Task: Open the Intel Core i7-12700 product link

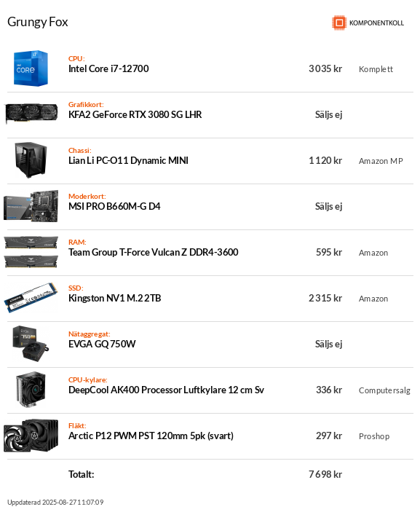Action: (x=108, y=68)
